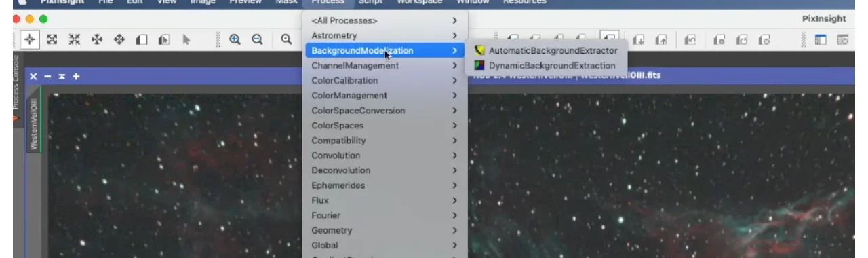The height and width of the screenshot is (258, 868).
Task: Select the Readout mode crosshair tool
Action: (x=29, y=40)
